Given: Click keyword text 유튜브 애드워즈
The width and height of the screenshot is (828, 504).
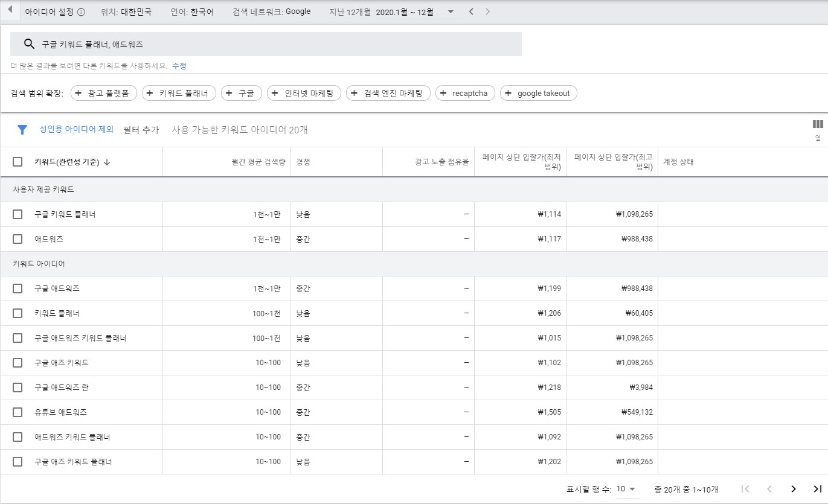Looking at the screenshot, I should coord(60,412).
